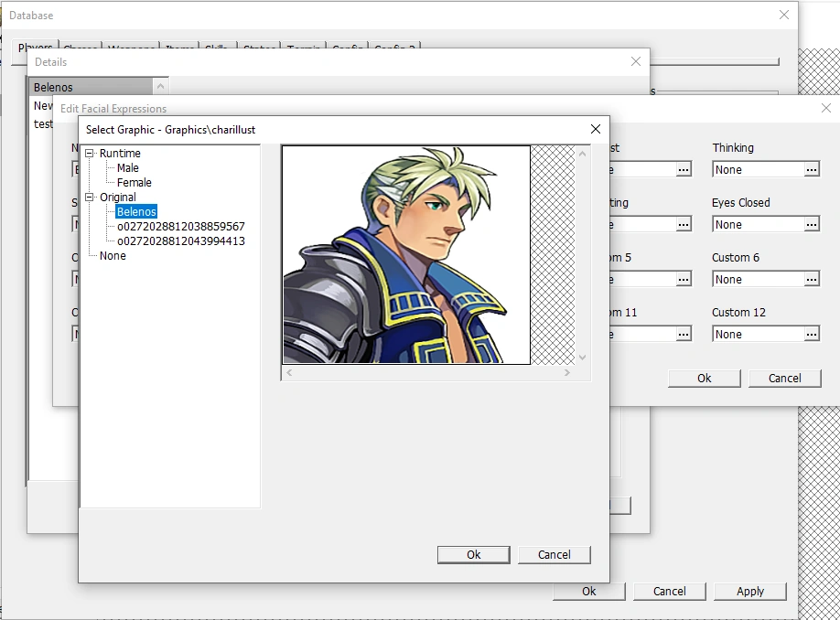Collapse the Original tree node
This screenshot has height=620, width=840.
click(90, 197)
